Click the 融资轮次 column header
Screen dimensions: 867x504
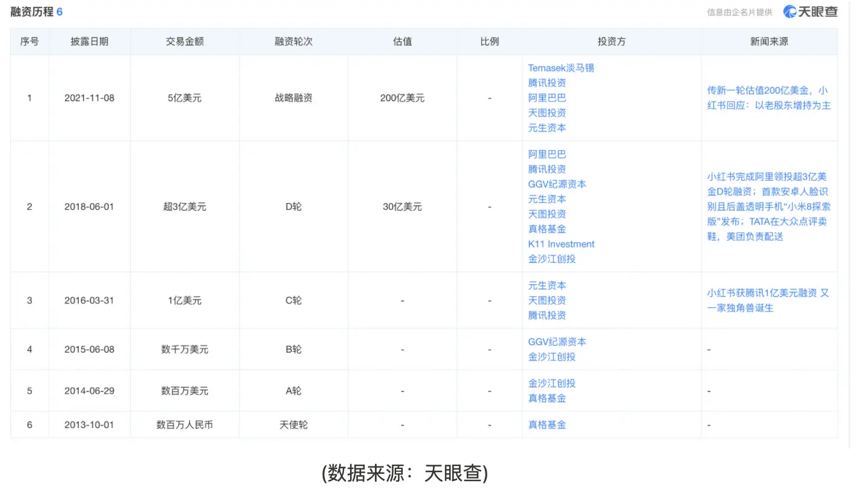294,42
